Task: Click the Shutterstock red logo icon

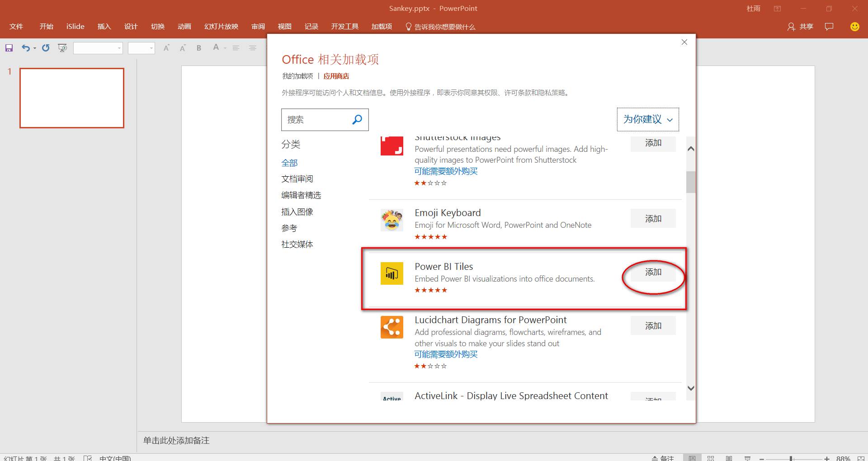Action: click(392, 146)
